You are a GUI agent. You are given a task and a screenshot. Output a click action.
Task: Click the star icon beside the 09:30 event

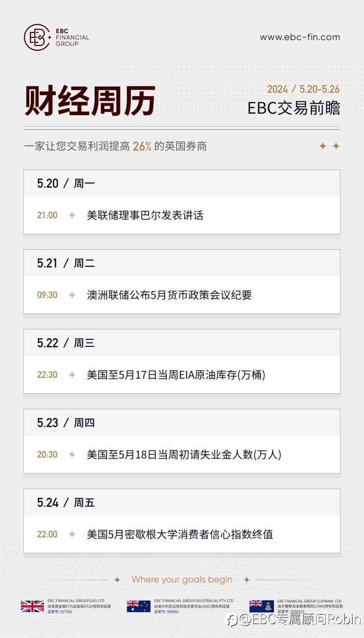point(72,295)
